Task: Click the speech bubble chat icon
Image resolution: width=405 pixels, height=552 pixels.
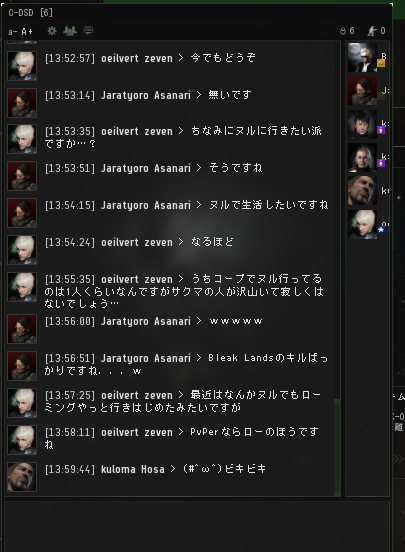Action: [x=88, y=31]
